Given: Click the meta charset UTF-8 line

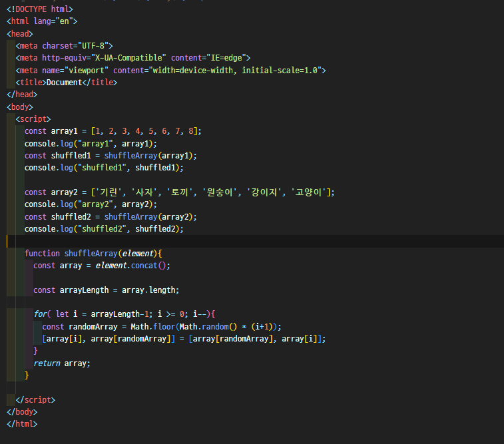Looking at the screenshot, I should 65,46.
